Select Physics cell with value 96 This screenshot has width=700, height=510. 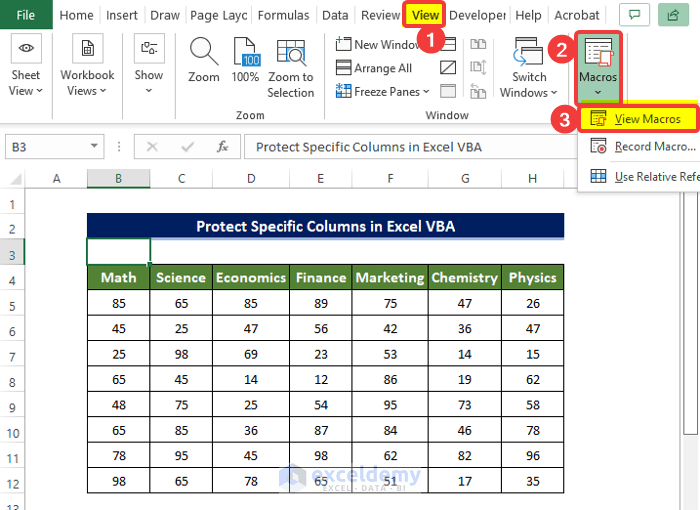533,456
